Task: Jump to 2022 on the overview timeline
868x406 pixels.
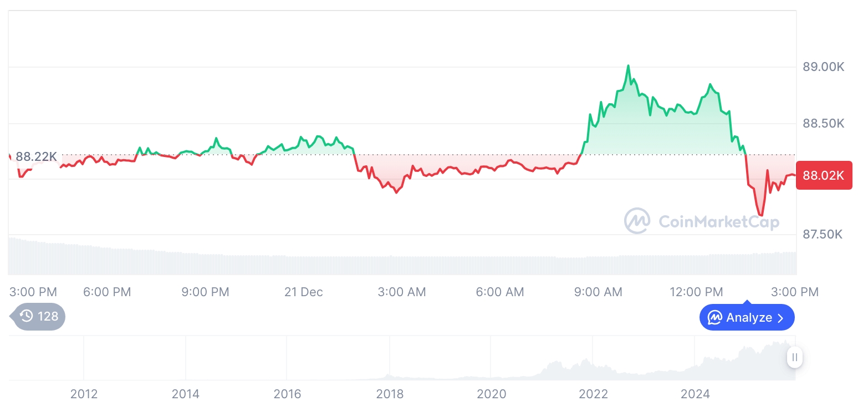Action: 594,394
